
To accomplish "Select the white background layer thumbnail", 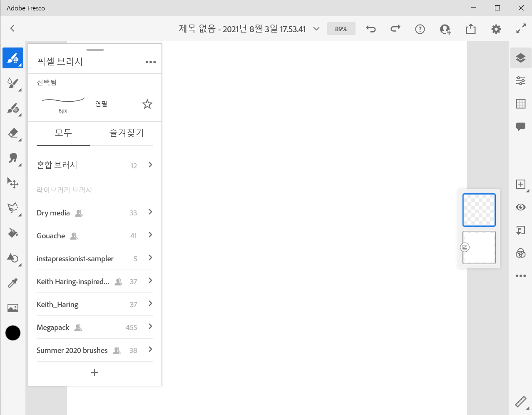I will [479, 247].
